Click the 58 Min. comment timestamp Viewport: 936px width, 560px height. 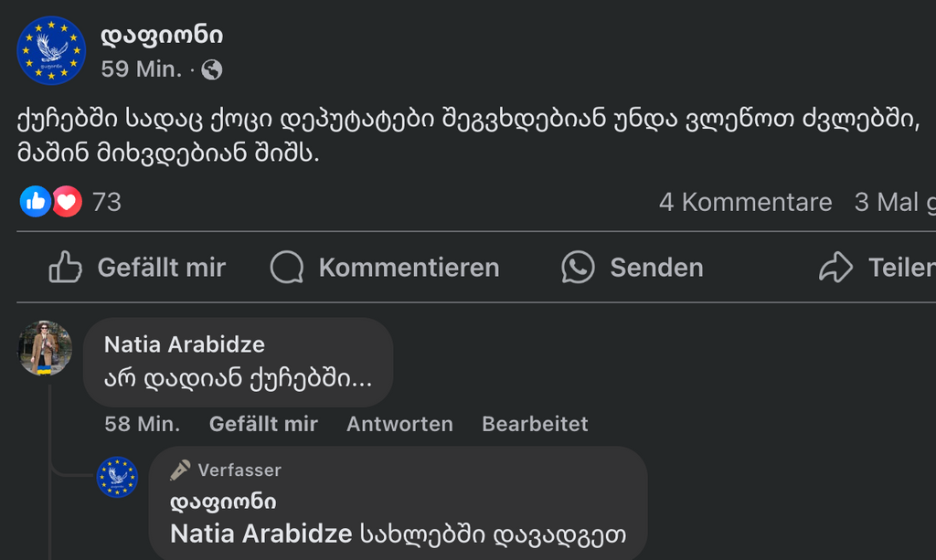tap(143, 424)
